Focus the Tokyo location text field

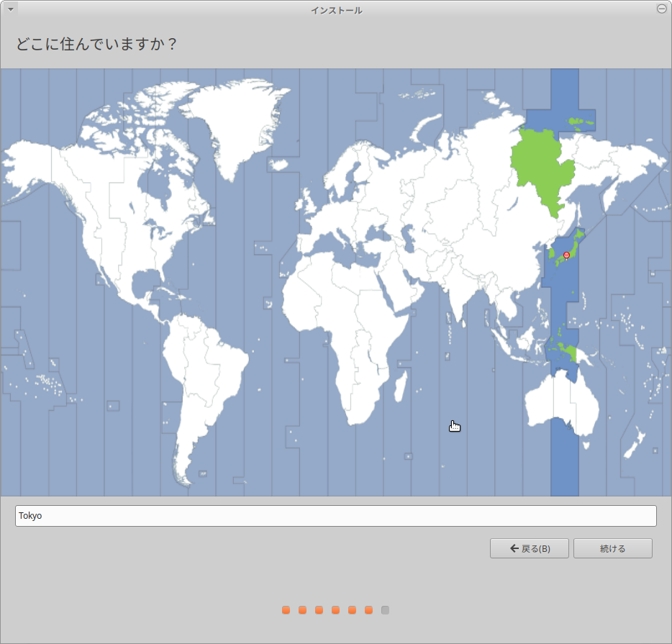coord(336,516)
